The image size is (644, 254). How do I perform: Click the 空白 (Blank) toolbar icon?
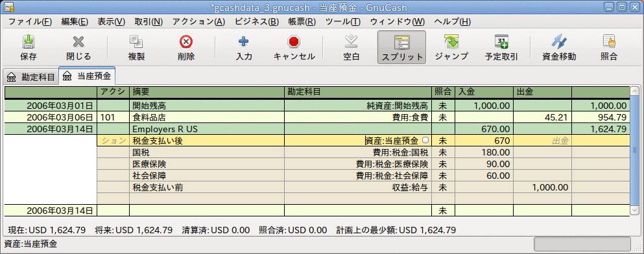(x=351, y=41)
